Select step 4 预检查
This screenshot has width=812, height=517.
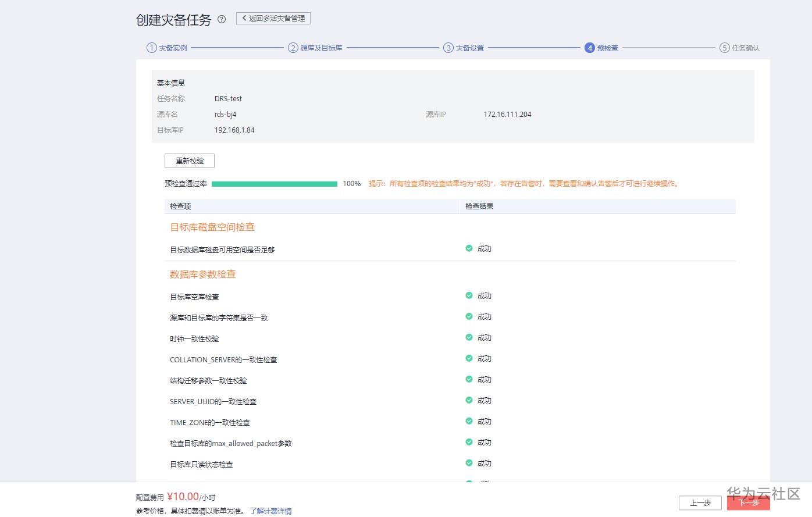[601, 48]
